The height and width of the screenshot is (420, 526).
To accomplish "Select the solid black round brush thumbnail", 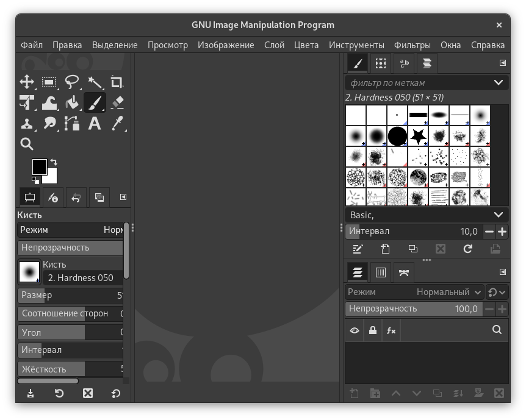I will click(x=397, y=136).
